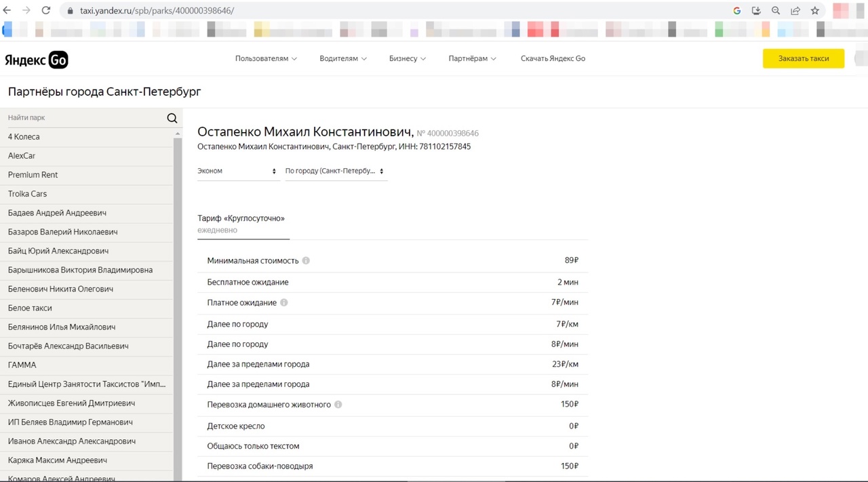Go back to the previous browser page

[x=8, y=11]
